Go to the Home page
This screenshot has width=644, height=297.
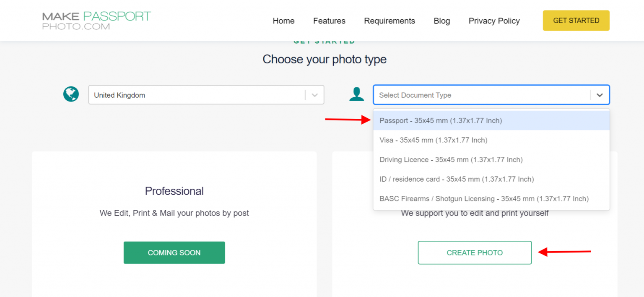coord(283,21)
